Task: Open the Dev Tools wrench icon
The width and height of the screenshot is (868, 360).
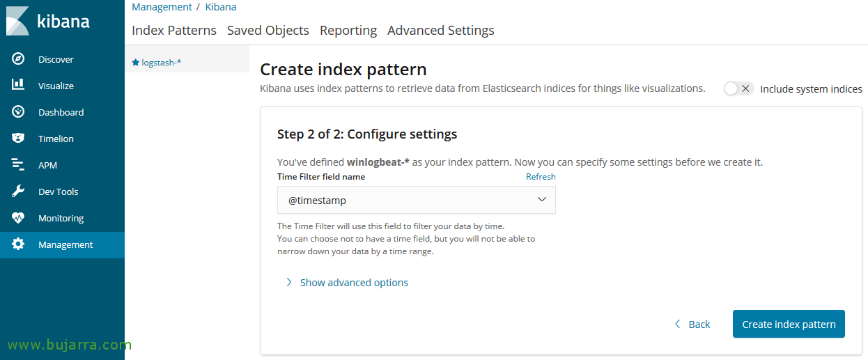Action: [x=18, y=191]
